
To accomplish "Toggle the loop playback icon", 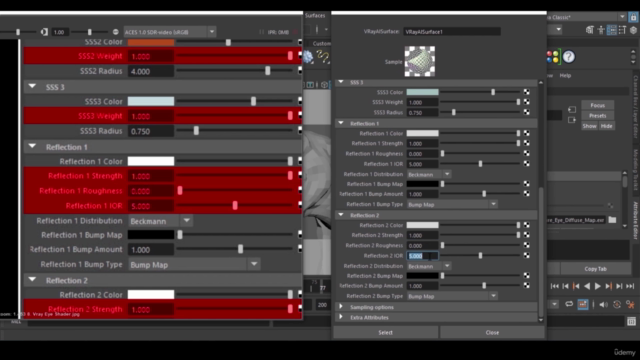I will pyautogui.click(x=569, y=304).
